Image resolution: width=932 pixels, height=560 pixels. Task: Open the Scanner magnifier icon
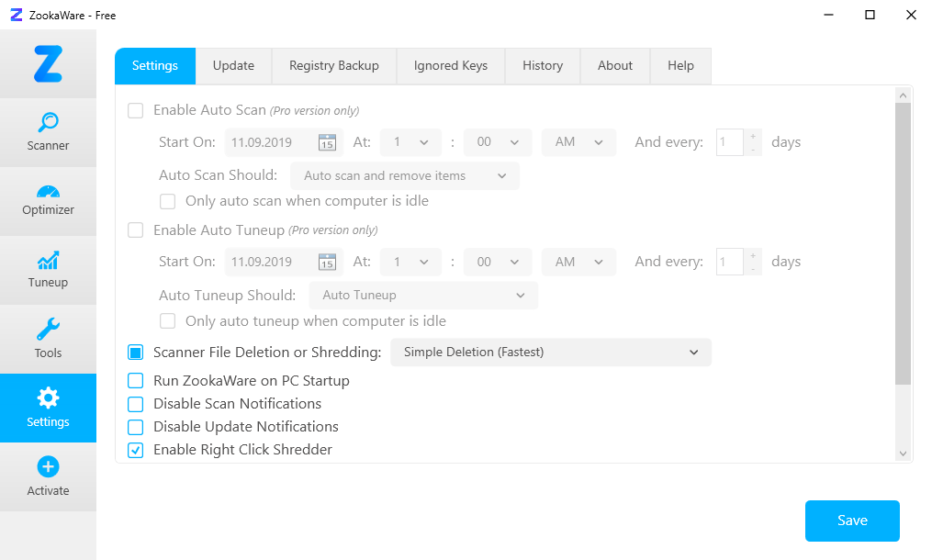48,122
